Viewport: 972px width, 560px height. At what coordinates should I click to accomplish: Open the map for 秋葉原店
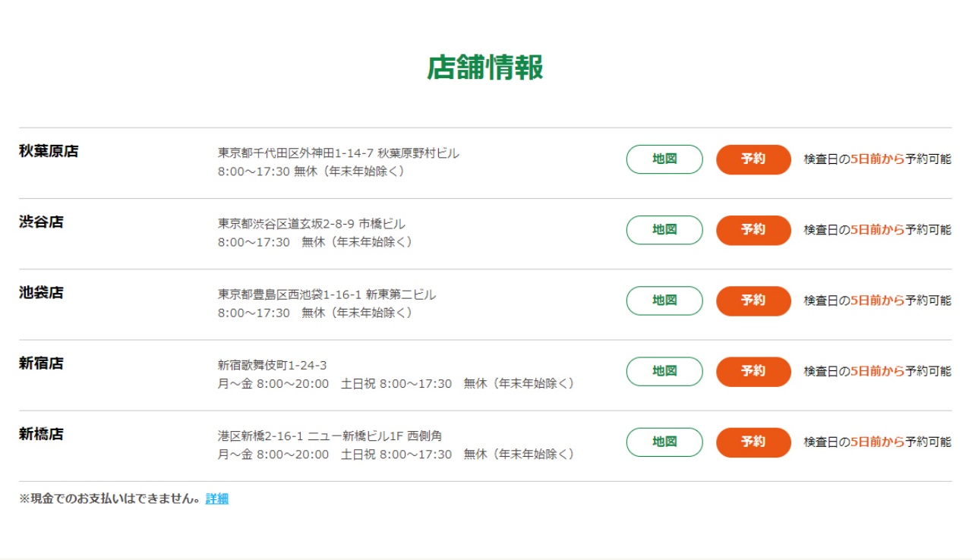664,159
